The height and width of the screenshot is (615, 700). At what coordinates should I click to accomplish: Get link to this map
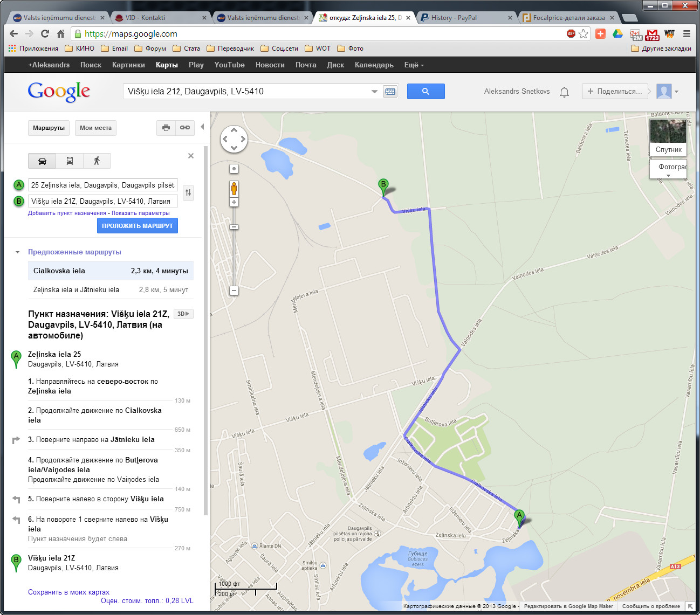coord(185,128)
